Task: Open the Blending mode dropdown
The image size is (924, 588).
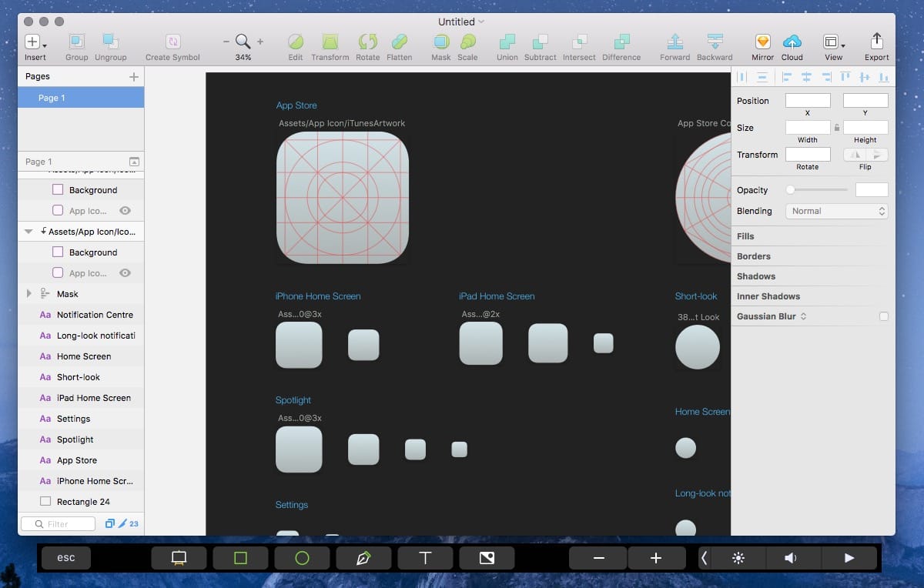Action: click(x=837, y=211)
